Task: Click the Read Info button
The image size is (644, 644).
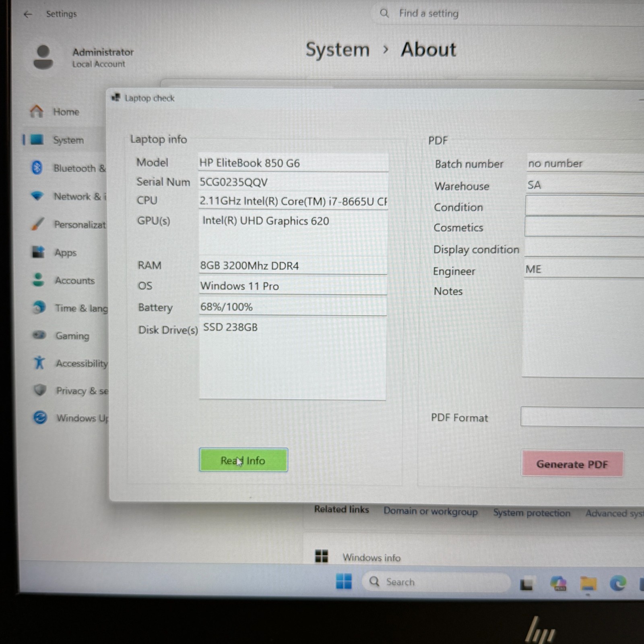Action: 244,460
